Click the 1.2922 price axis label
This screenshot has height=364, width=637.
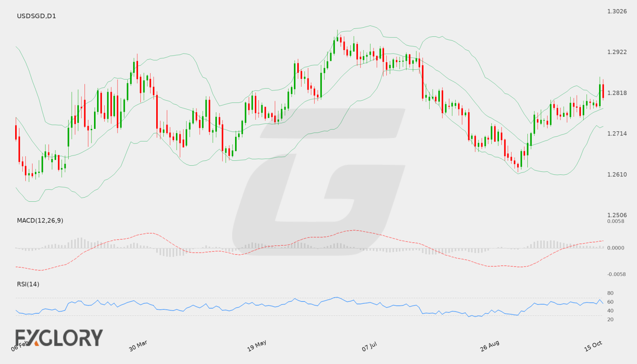[617, 52]
